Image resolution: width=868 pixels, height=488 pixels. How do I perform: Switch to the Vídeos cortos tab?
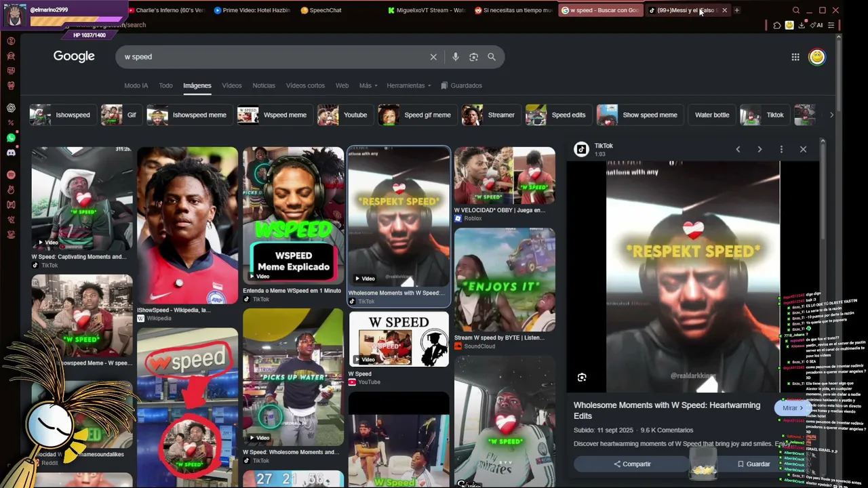[305, 85]
